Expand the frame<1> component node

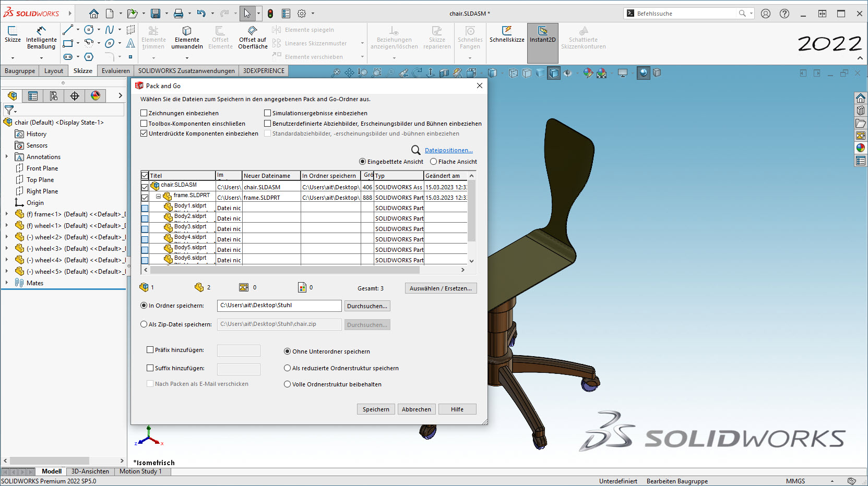click(x=7, y=214)
